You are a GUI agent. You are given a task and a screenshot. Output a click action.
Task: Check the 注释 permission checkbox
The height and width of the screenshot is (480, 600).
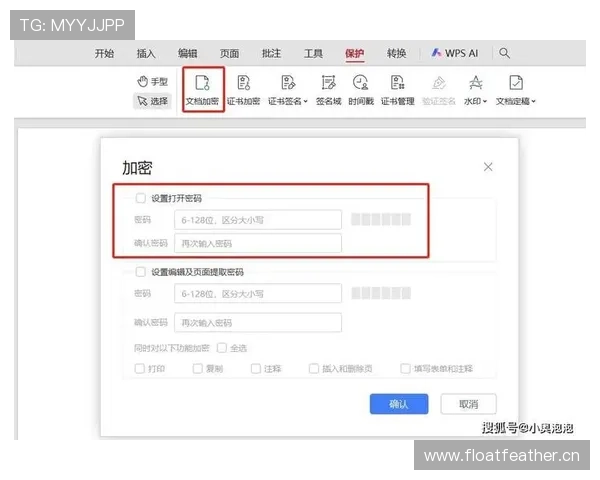256,369
